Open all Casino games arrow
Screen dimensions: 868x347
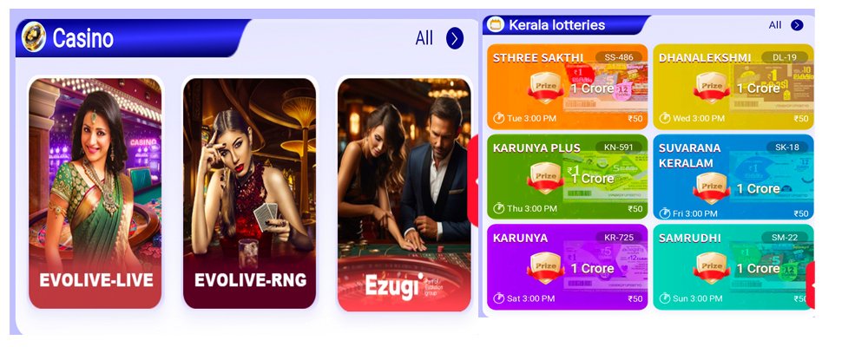coord(455,38)
